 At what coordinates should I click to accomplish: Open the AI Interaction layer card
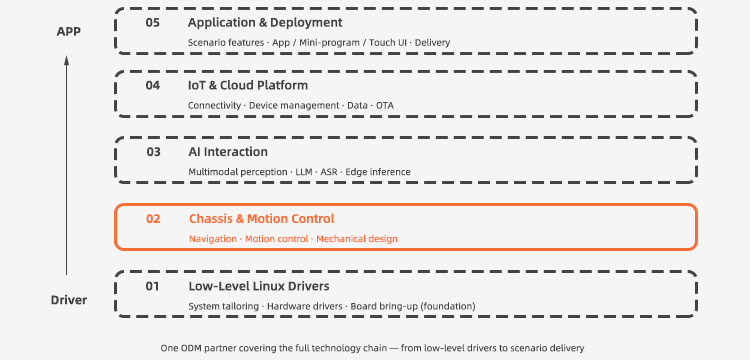[406, 160]
